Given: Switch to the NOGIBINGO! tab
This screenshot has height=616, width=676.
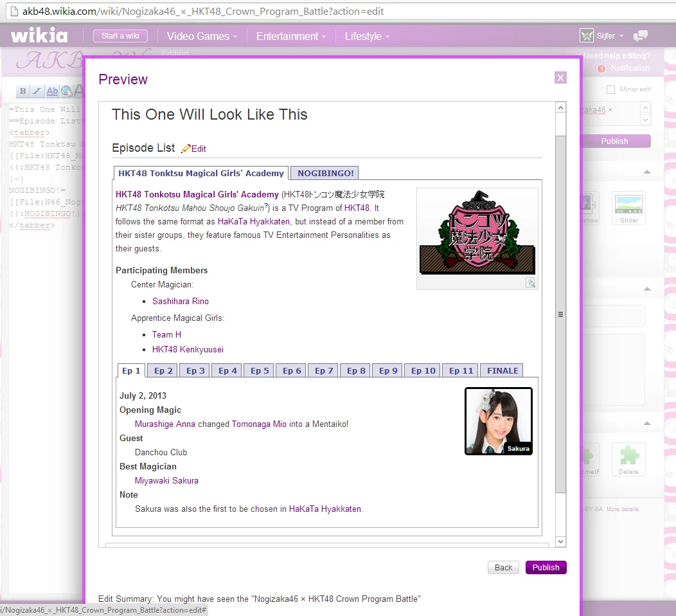Looking at the screenshot, I should [325, 173].
